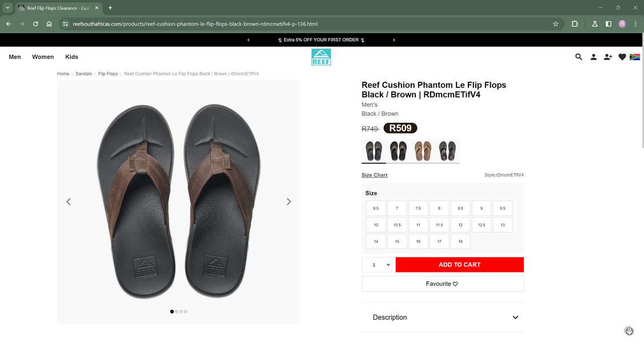Viewport: 644px width, 344px height.
Task: Click the ADD TO CART button
Action: click(x=459, y=265)
